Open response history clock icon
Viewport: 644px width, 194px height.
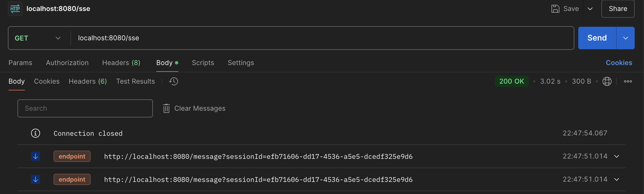pos(173,81)
